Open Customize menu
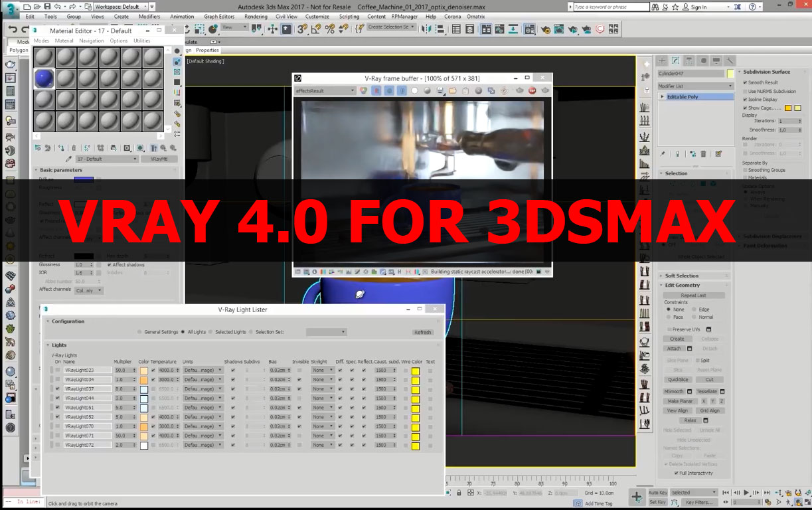Viewport: 812px width, 510px height. [x=317, y=17]
